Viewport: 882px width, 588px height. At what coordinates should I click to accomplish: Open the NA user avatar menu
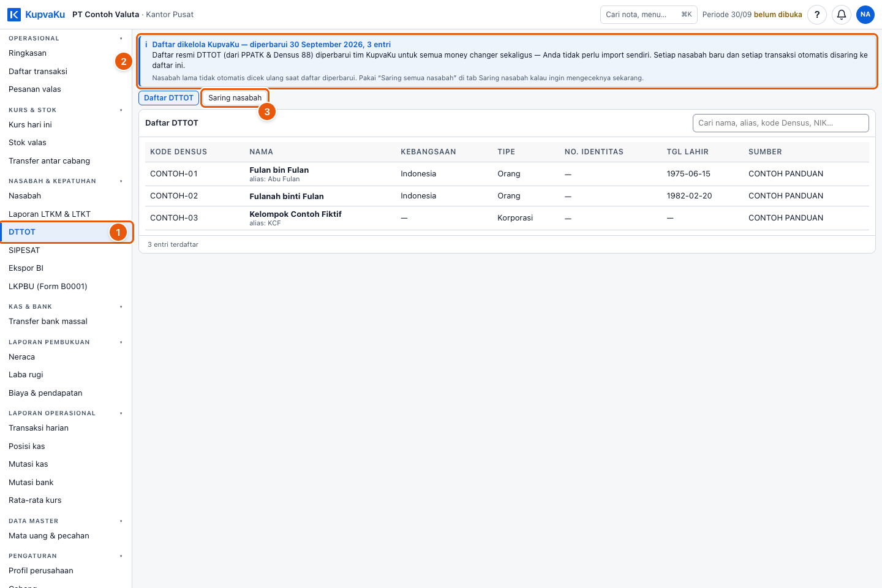point(865,15)
